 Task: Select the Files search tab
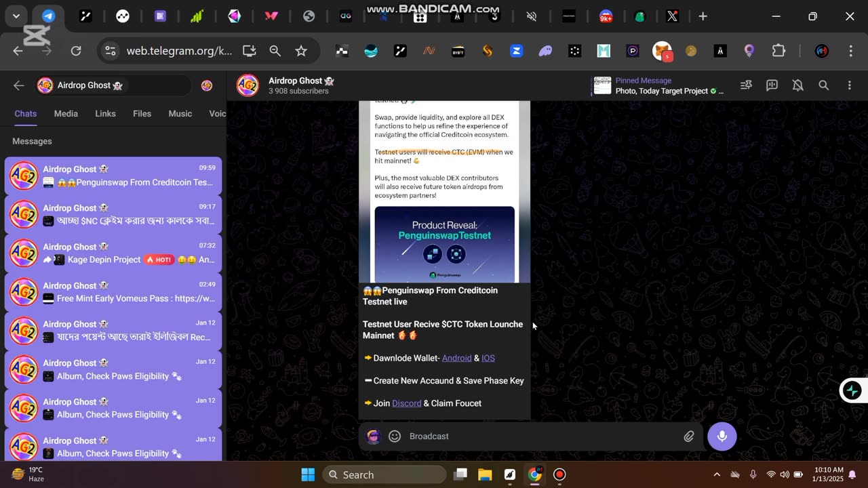[x=142, y=114]
